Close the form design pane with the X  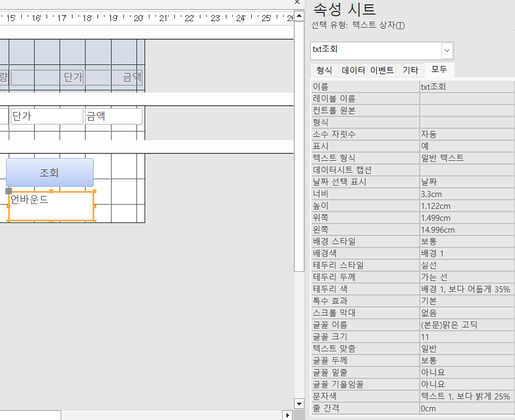click(297, 3)
